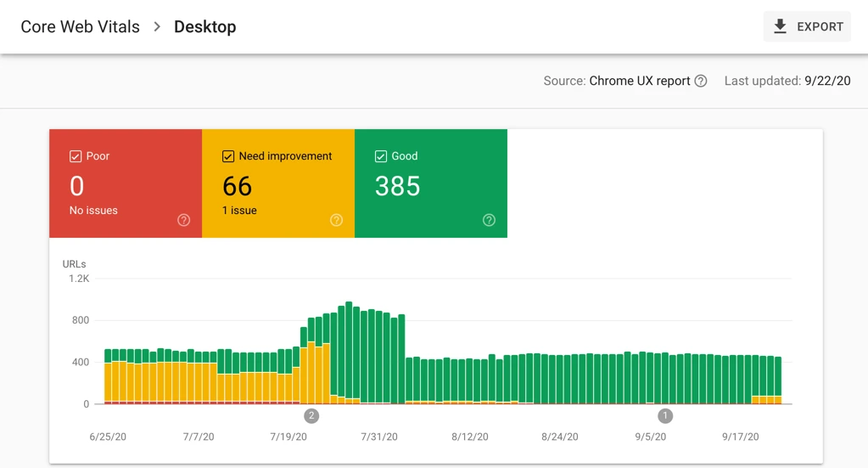Open help icon beside Chrome UX report
The width and height of the screenshot is (868, 468).
[701, 81]
